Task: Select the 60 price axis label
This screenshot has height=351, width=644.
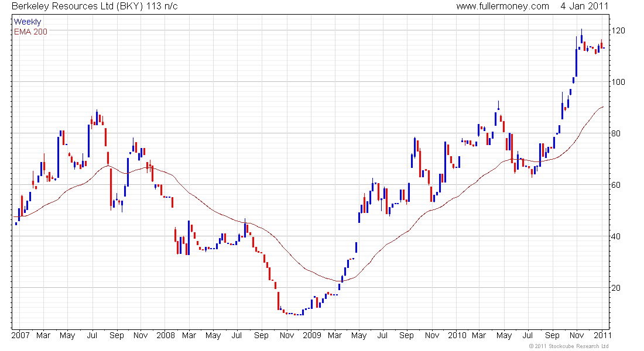Action: coord(616,185)
